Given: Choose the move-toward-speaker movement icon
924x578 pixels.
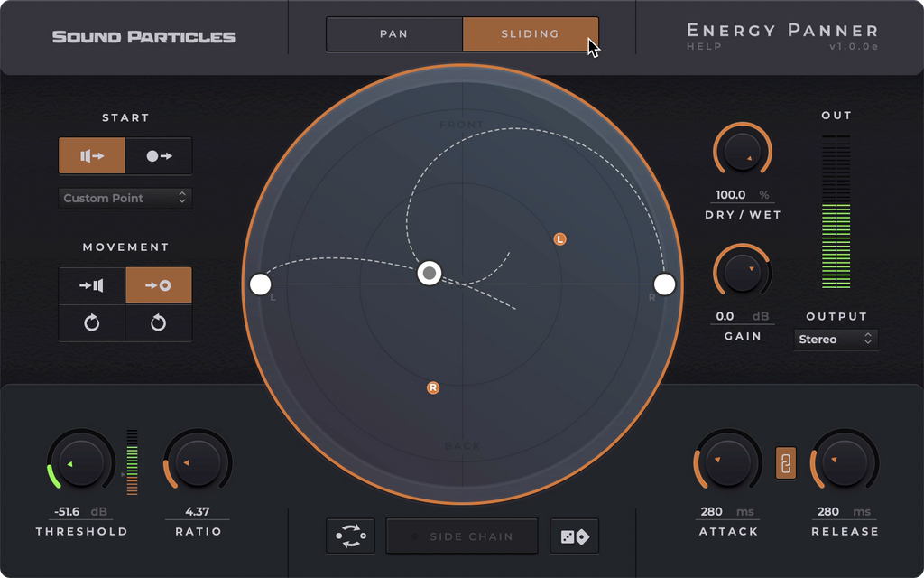Looking at the screenshot, I should [x=92, y=285].
